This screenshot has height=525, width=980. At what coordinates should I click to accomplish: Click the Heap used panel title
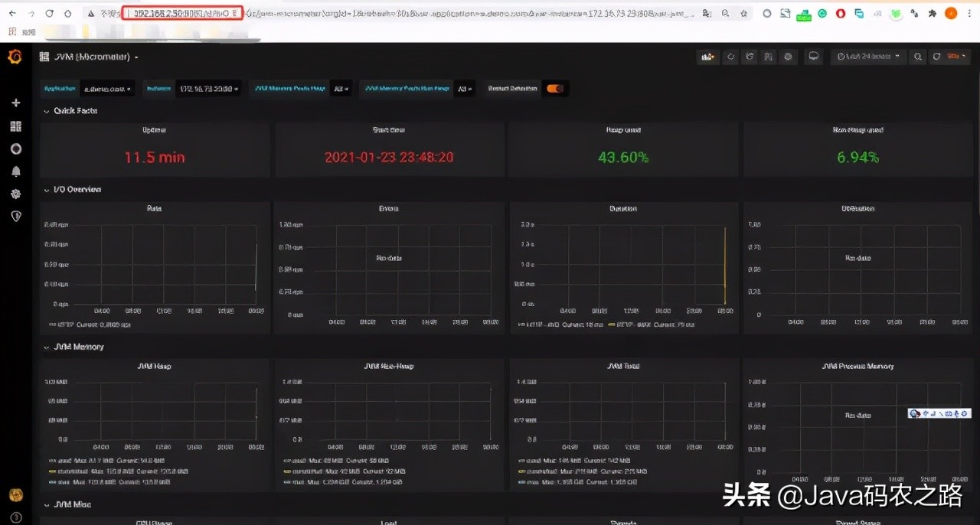[x=623, y=130]
